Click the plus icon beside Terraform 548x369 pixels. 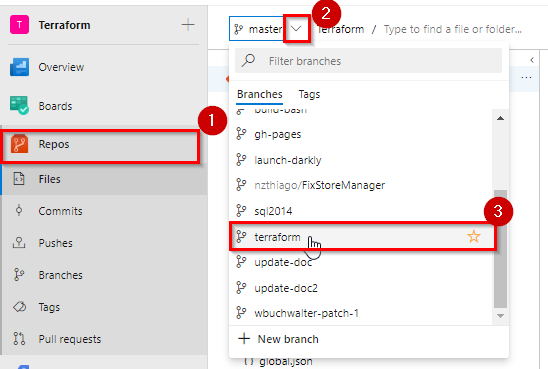[188, 25]
